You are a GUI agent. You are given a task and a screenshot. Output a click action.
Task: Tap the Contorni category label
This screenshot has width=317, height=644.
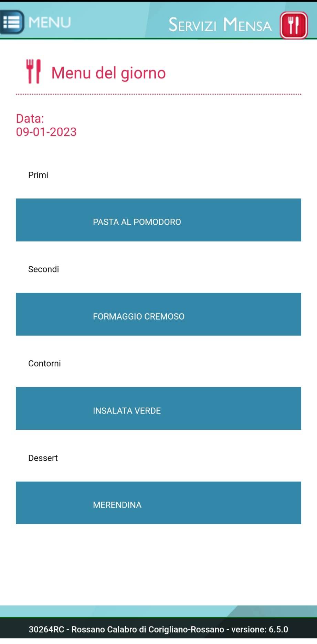44,364
